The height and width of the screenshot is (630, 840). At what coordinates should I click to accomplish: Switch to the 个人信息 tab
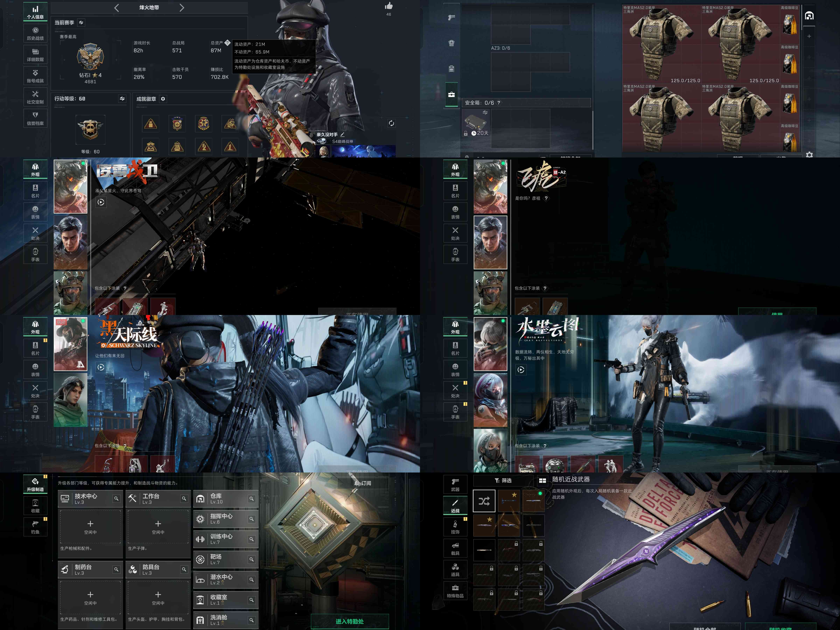tap(35, 12)
